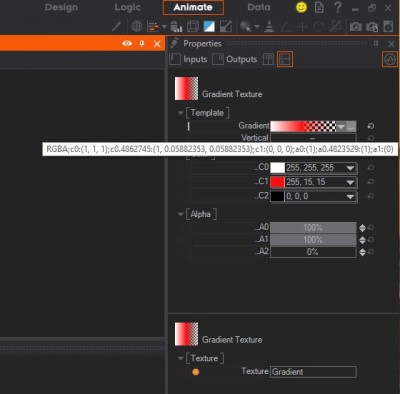Click the Texture input field showing Gradient

coord(313,372)
